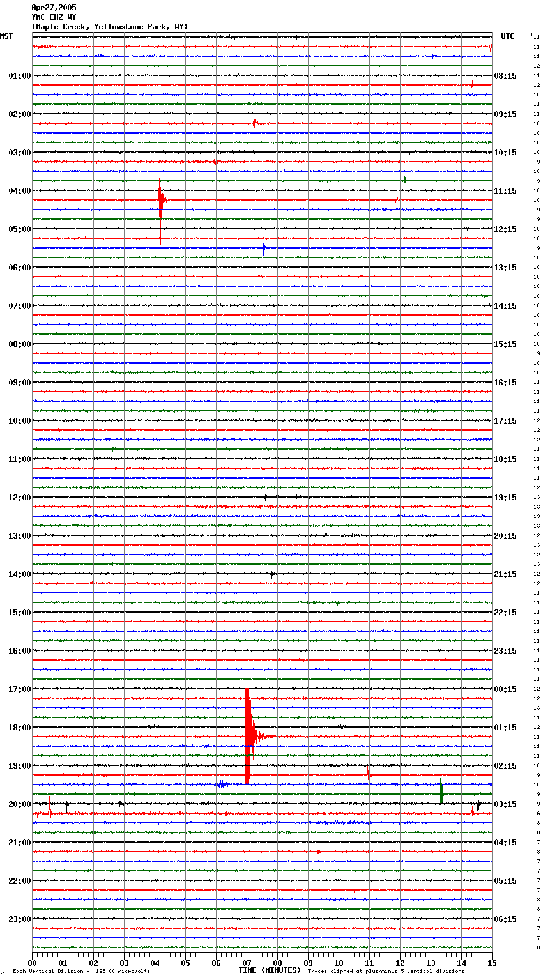
Task: Click the DC column header
Action: point(530,34)
